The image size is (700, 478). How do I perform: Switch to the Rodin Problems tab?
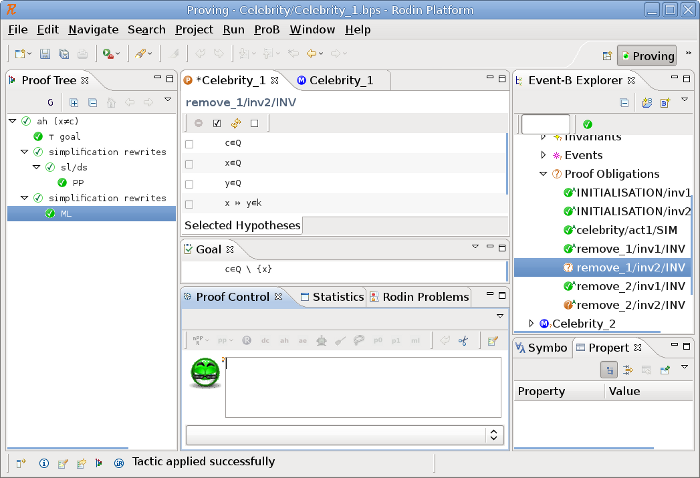coord(419,297)
